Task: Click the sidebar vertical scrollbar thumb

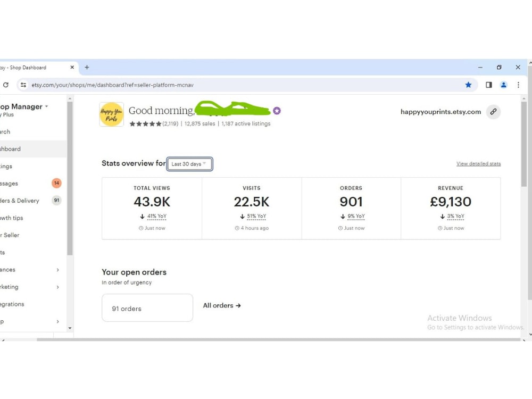Action: tap(70, 178)
